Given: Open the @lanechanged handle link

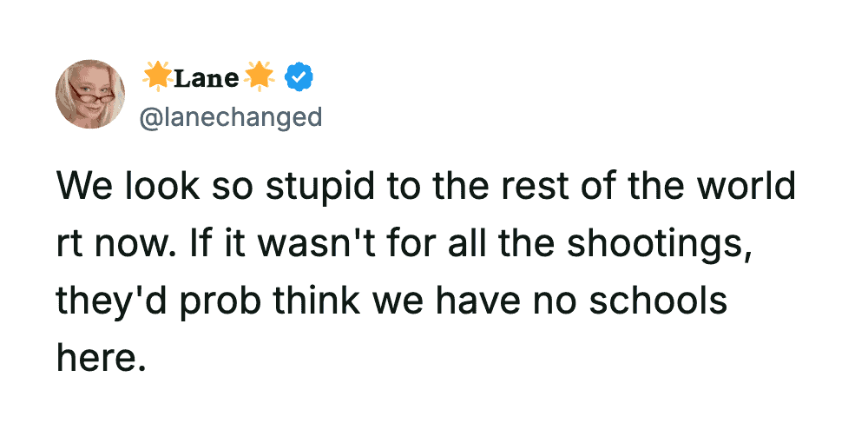Looking at the screenshot, I should [x=231, y=117].
